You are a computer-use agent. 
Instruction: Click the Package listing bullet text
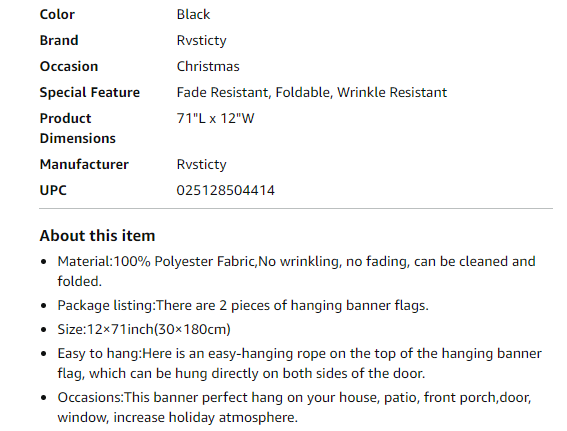pos(243,306)
